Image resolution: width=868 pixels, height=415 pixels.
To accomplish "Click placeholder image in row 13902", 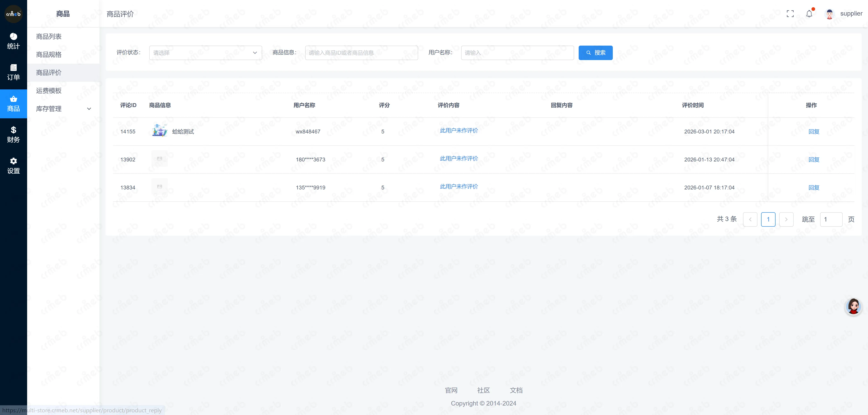I will pyautogui.click(x=160, y=159).
